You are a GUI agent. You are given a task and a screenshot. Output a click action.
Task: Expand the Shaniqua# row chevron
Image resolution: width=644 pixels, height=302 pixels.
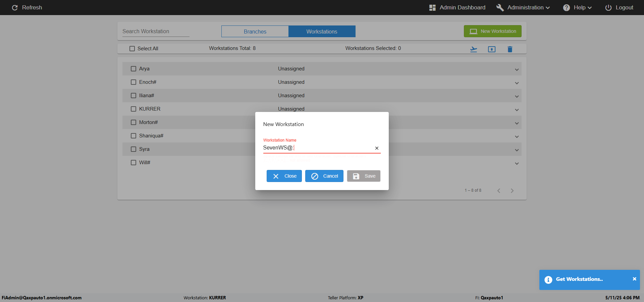517,137
